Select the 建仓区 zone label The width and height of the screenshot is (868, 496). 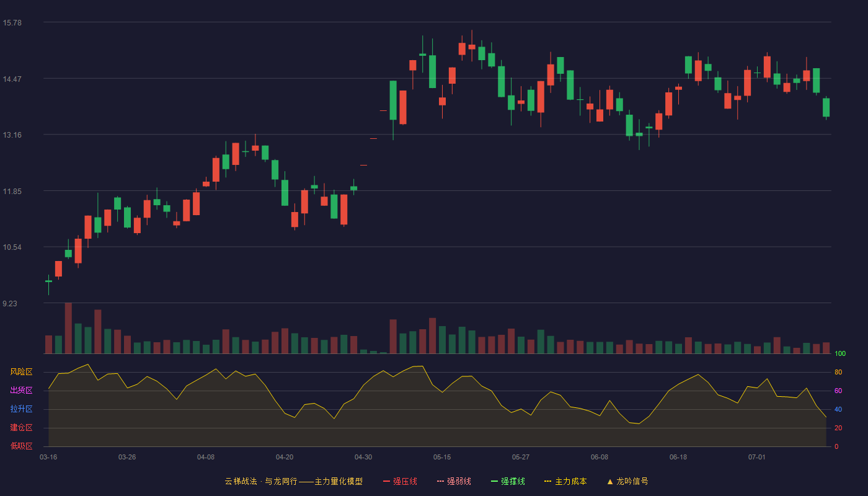21,428
